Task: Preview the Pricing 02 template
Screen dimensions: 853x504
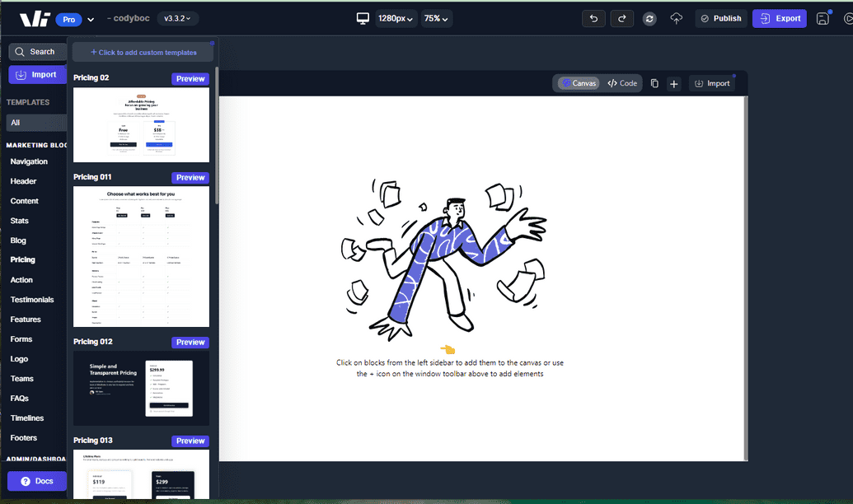Action: (190, 79)
